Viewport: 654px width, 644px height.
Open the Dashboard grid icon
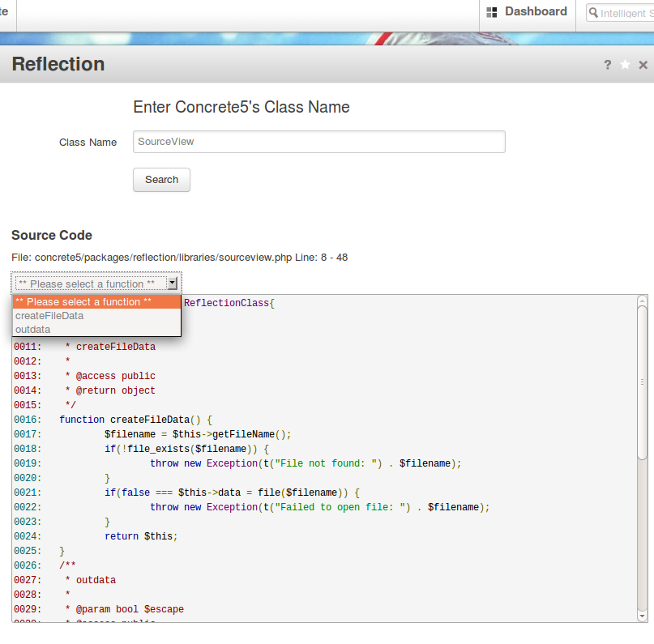[492, 12]
